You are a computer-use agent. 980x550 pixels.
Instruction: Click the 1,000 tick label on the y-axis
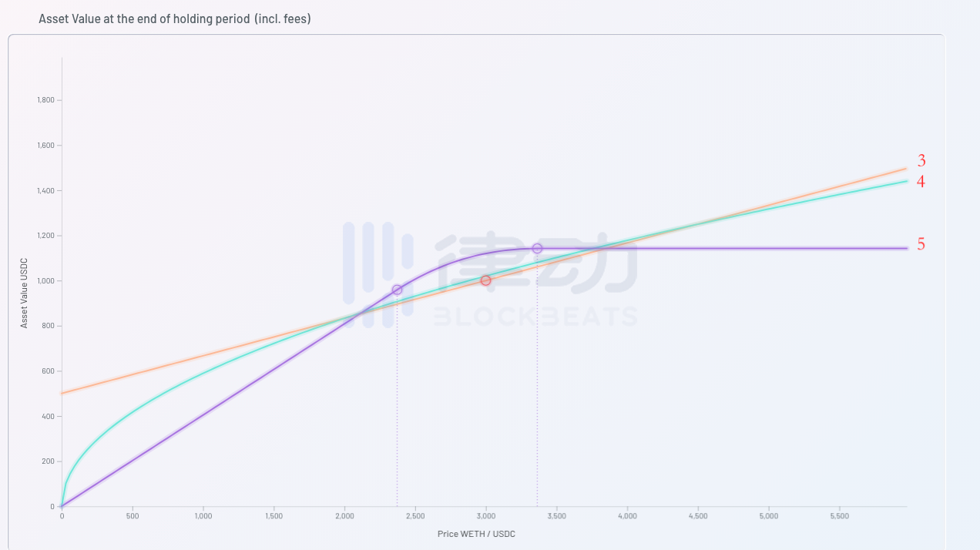45,281
